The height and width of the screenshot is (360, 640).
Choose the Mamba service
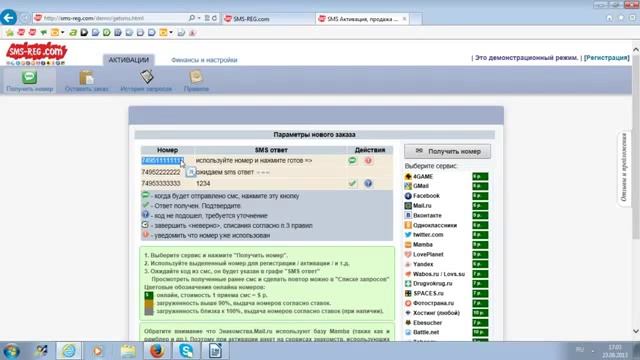point(422,244)
